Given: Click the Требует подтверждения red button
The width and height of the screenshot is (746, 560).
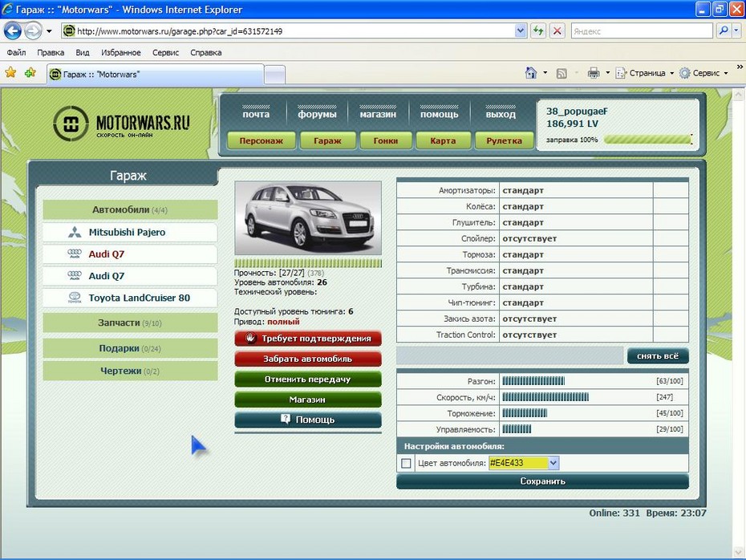Looking at the screenshot, I should [308, 339].
